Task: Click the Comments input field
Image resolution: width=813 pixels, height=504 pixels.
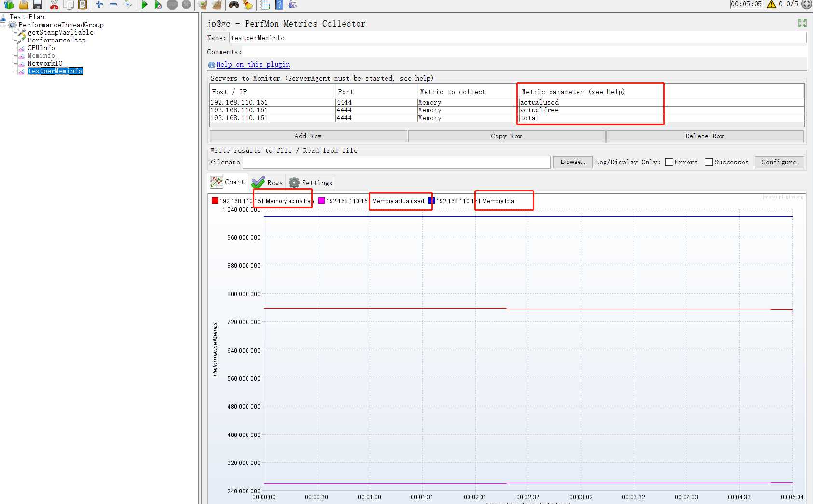Action: tap(524, 52)
